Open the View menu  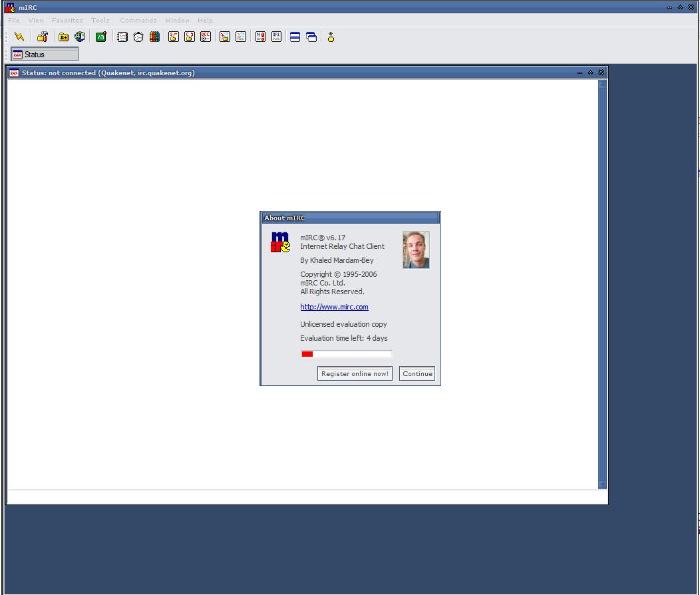pos(36,20)
